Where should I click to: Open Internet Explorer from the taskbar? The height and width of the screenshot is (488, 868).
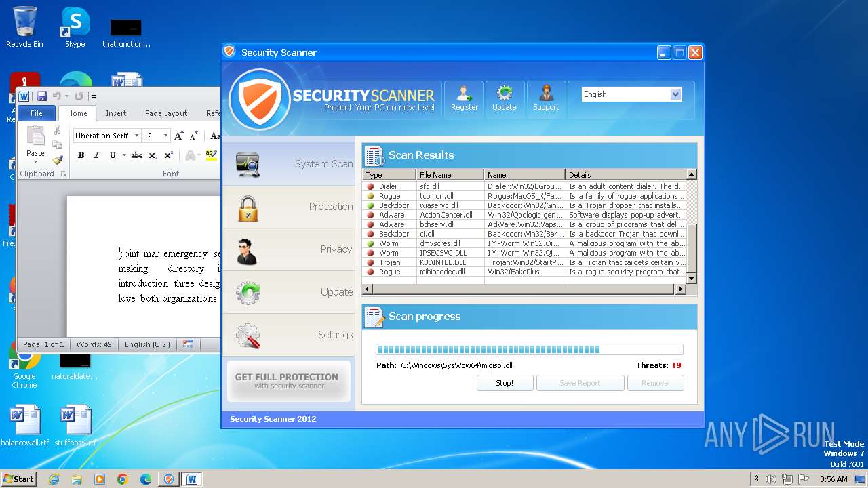[54, 479]
